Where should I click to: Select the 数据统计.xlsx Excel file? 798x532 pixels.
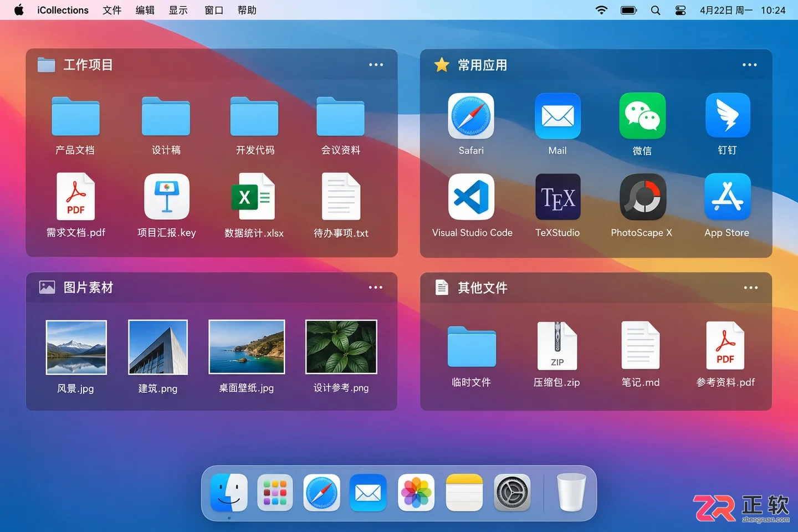[x=253, y=197]
